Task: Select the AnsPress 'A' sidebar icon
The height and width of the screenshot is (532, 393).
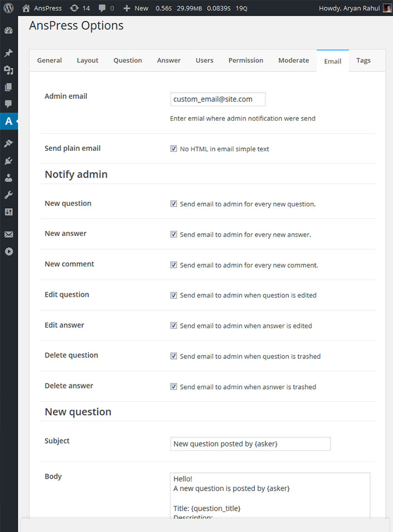Action: [8, 121]
